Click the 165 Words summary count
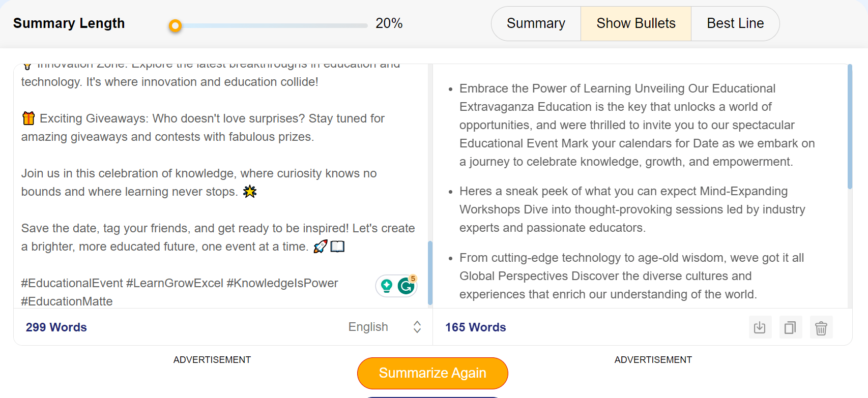The width and height of the screenshot is (868, 398). (x=475, y=327)
